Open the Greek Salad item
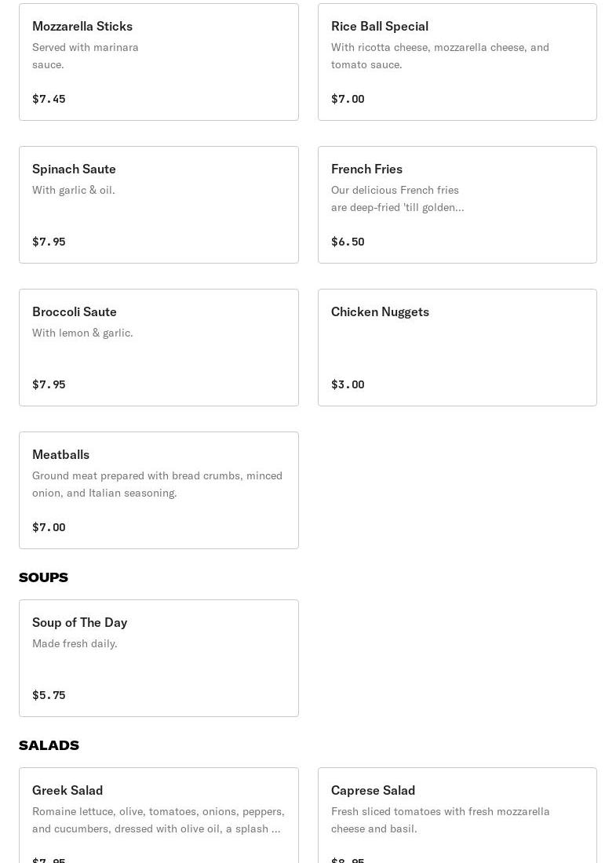The image size is (616, 863). coord(159,816)
